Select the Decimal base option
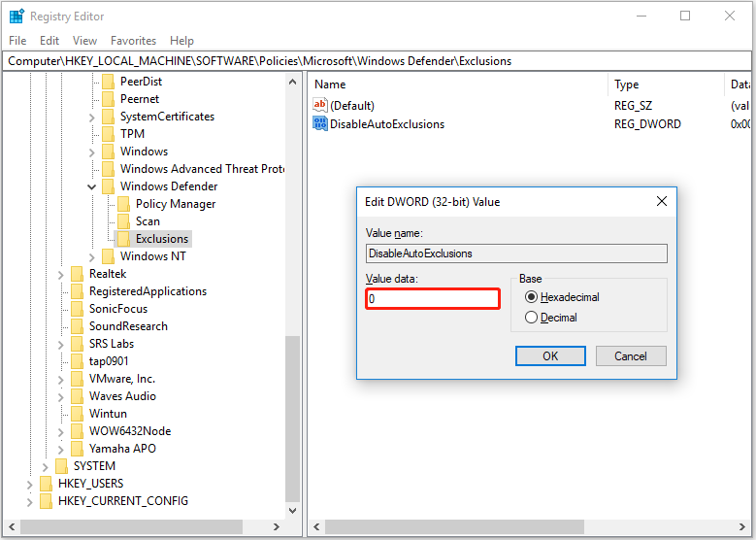 (531, 317)
